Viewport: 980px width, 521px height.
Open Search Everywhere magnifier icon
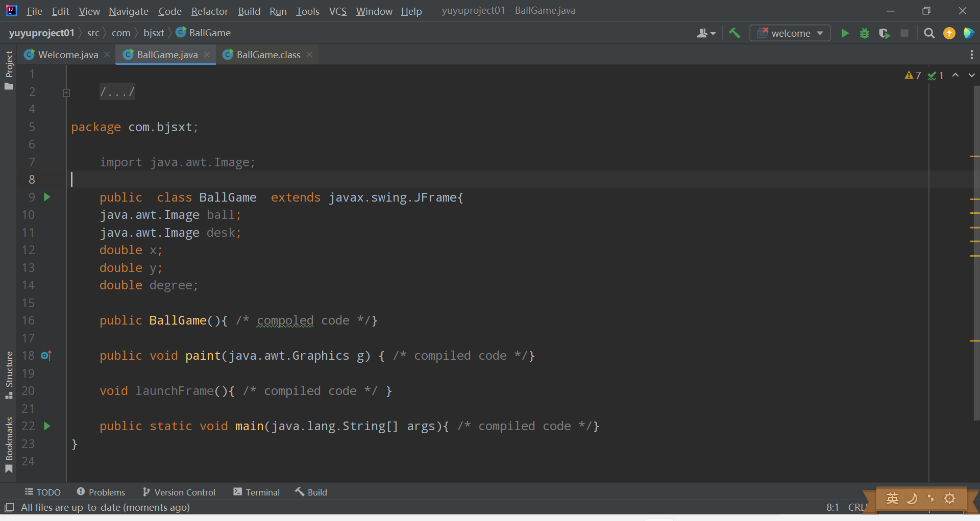[929, 33]
